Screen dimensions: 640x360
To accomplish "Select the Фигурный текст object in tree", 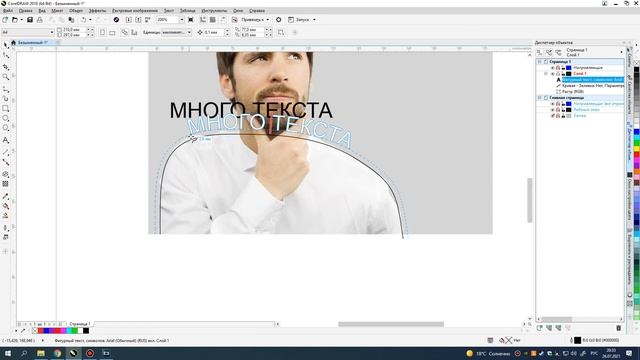I will (592, 80).
